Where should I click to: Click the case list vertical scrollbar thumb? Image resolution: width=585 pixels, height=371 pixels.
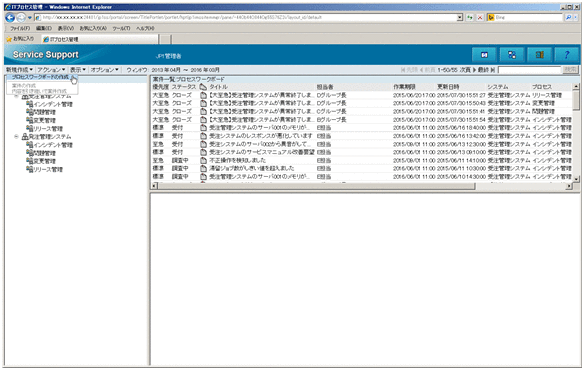pyautogui.click(x=576, y=100)
